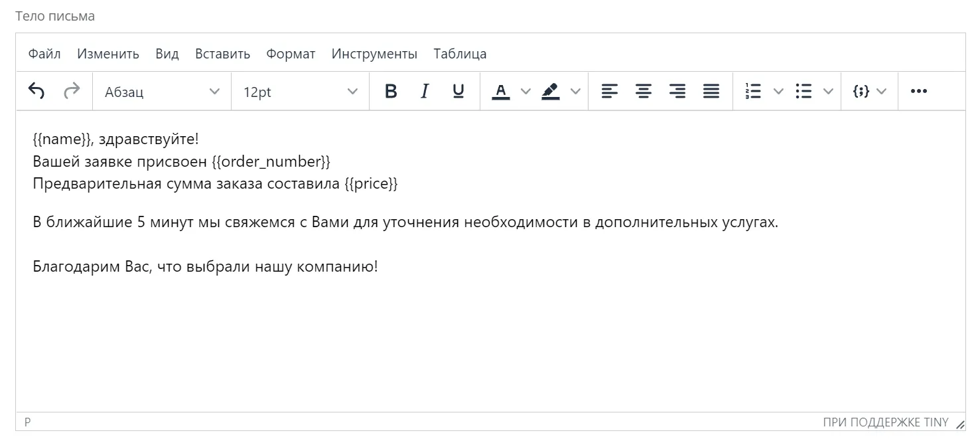Screen dimensions: 980x445
Task: Redo the last undone edit
Action: point(71,92)
